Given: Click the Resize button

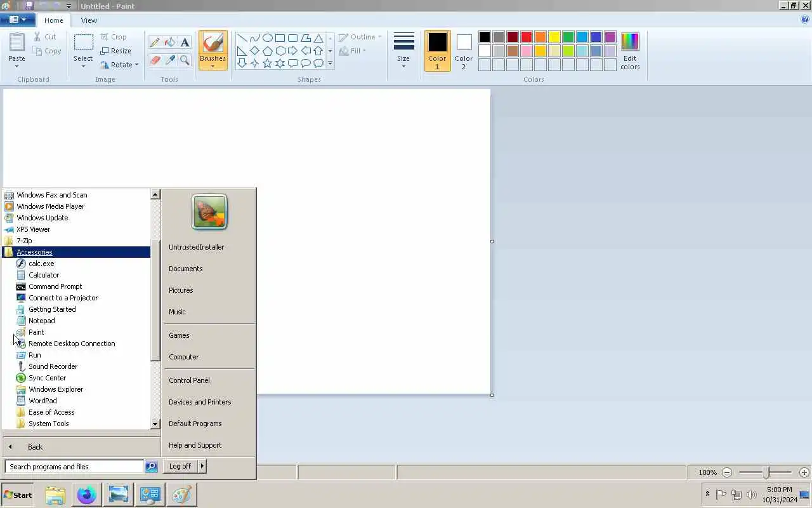Looking at the screenshot, I should click(115, 51).
